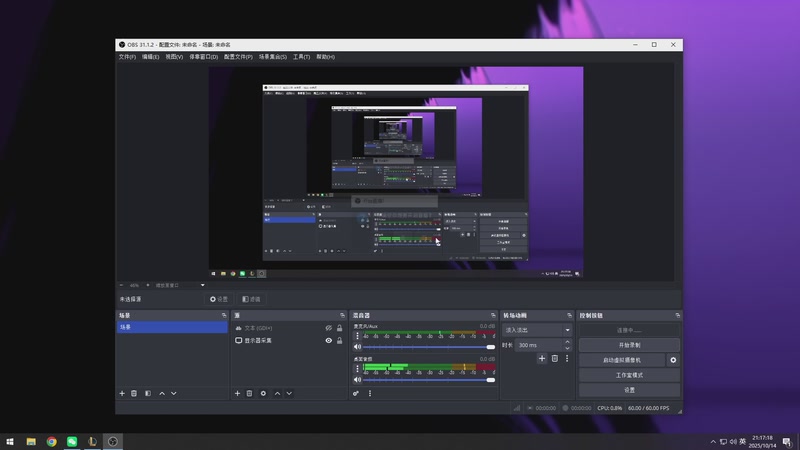Remove selected source using Sources panel trash icon
The width and height of the screenshot is (800, 450).
[249, 393]
